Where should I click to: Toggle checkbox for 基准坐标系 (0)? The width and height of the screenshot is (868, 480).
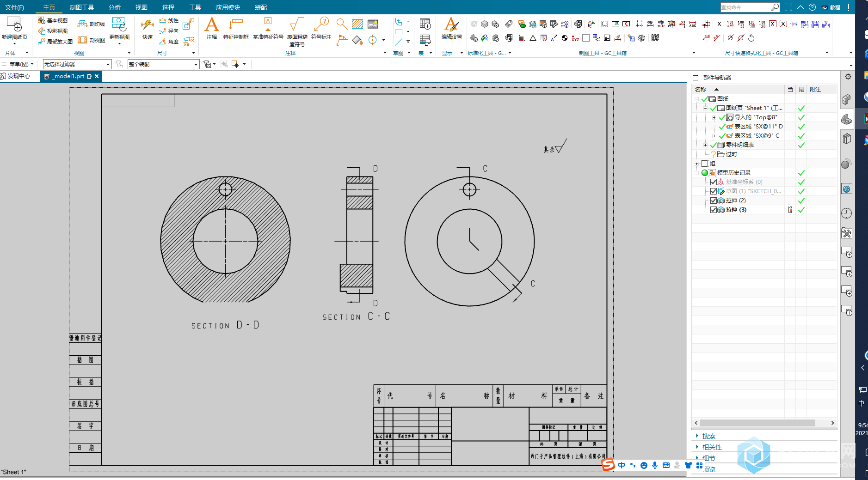pyautogui.click(x=714, y=182)
